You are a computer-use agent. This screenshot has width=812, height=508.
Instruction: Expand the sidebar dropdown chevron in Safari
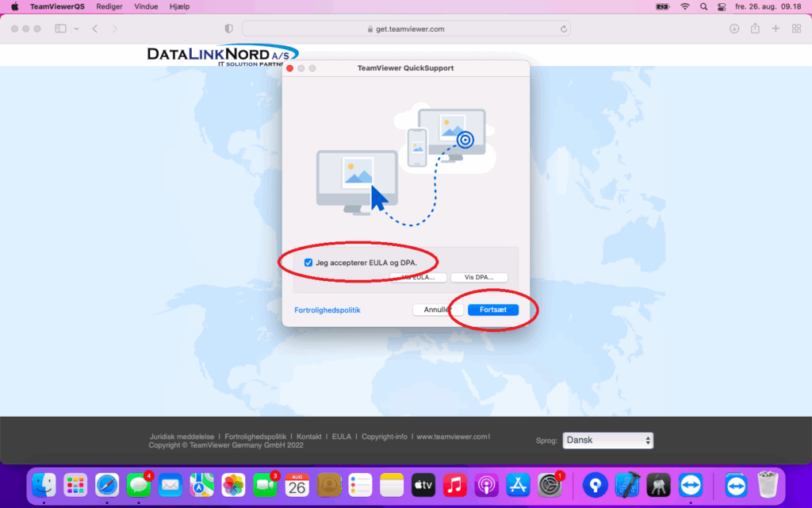coord(76,29)
